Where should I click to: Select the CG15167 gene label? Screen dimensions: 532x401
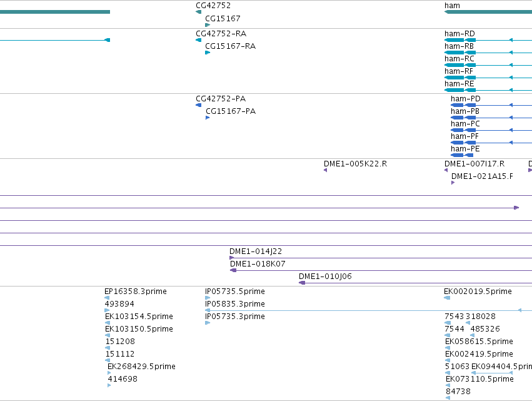tap(223, 18)
